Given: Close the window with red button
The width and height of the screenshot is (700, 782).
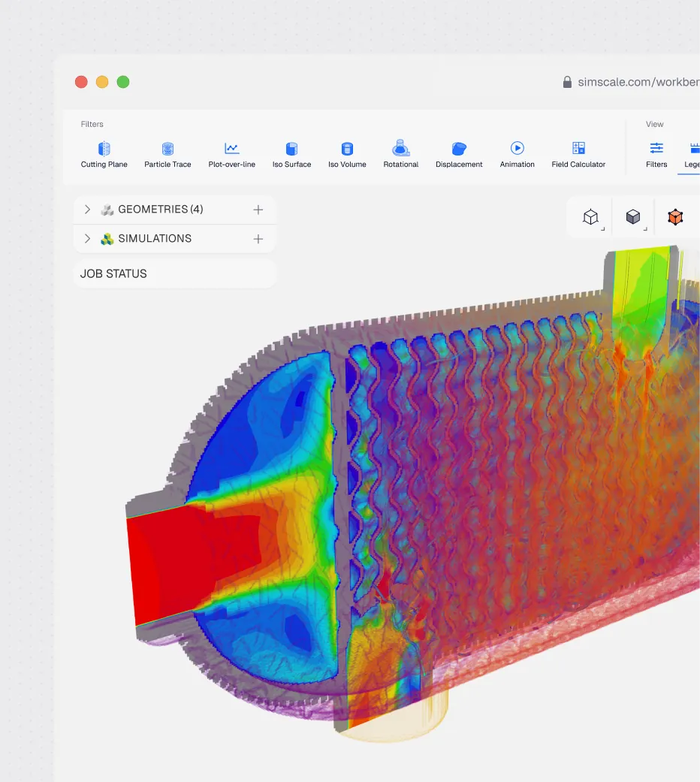Looking at the screenshot, I should [x=81, y=82].
